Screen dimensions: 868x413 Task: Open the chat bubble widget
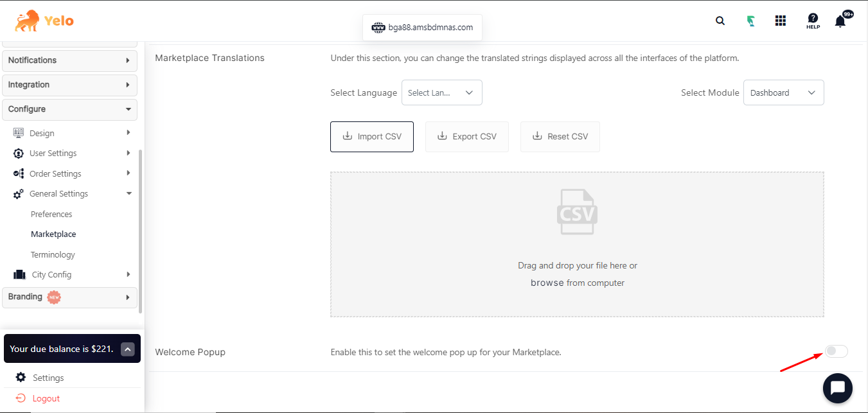pos(838,388)
